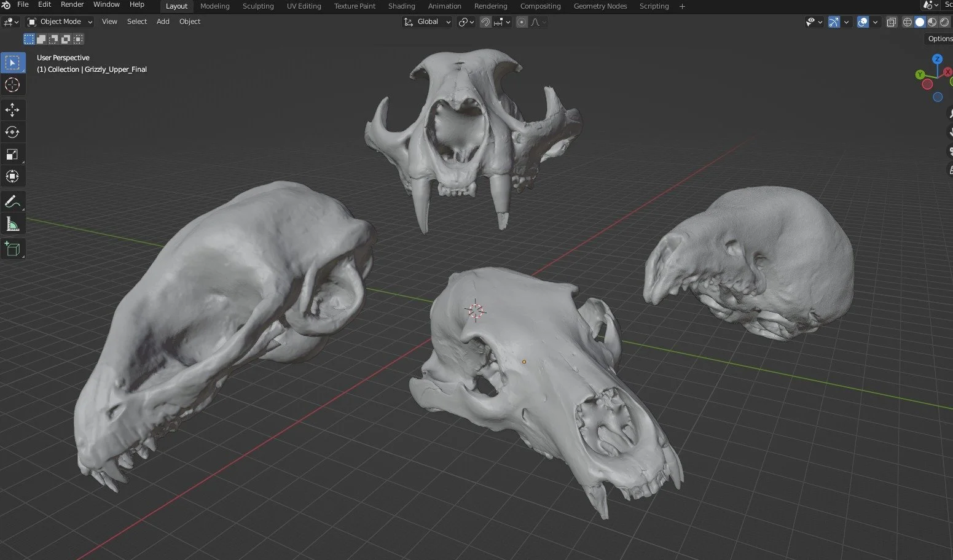Set selection mode to Subtract
953x560 pixels.
pos(53,39)
